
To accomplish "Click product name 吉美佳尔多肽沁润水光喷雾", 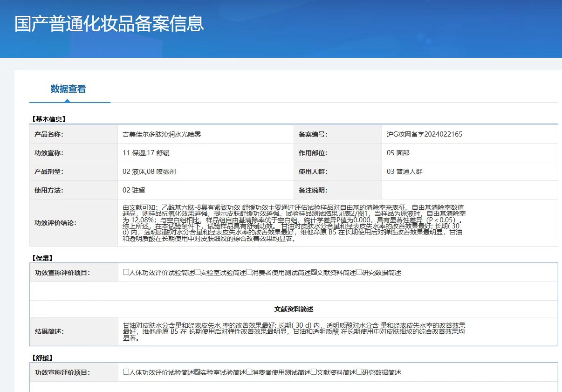I will (162, 134).
